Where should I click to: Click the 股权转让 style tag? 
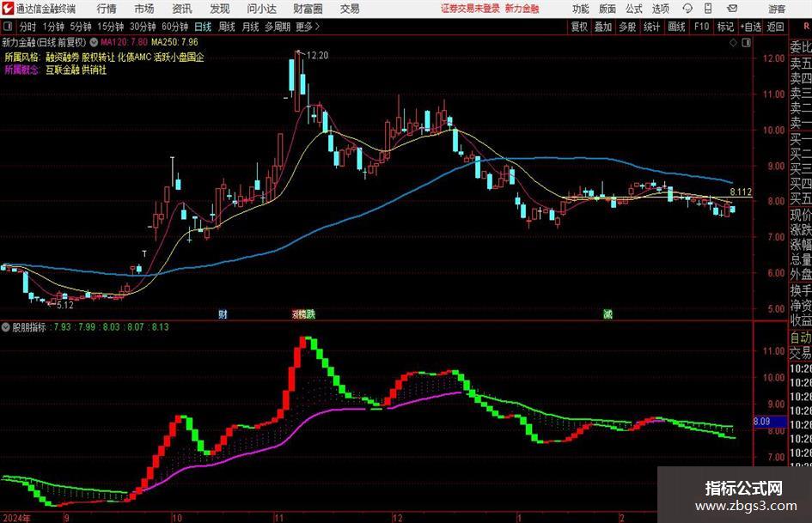(99, 57)
